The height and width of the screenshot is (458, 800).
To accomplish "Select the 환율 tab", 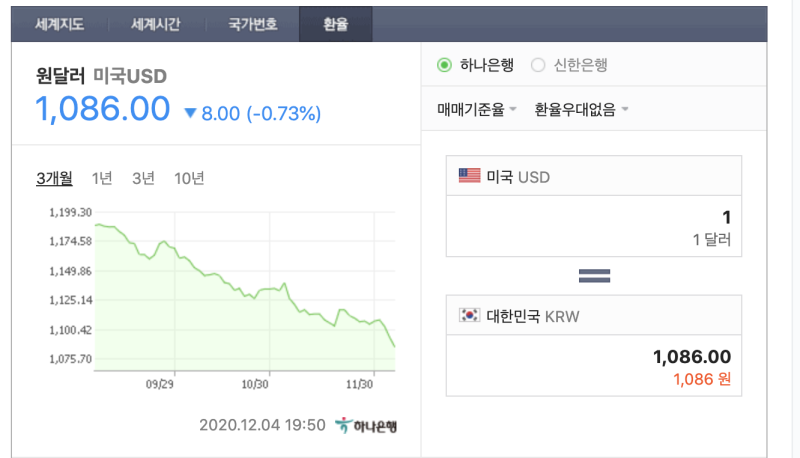I will tap(335, 24).
